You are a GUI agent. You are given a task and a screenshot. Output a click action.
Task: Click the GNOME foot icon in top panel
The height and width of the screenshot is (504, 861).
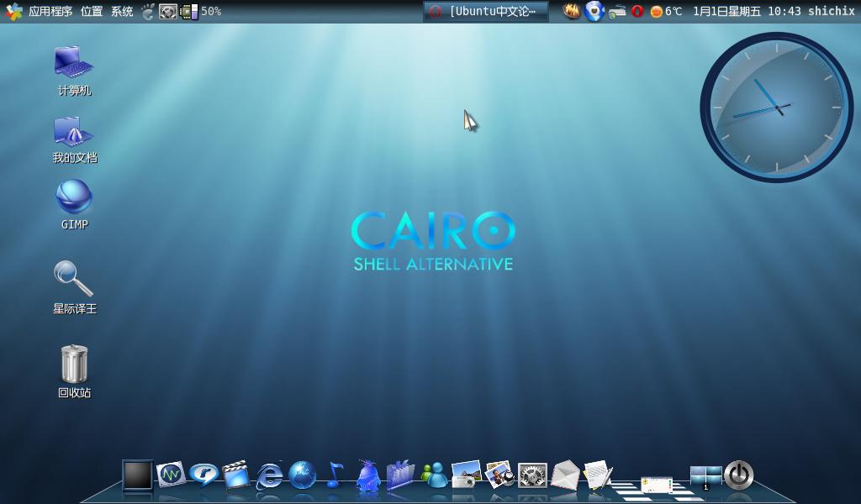tap(148, 11)
